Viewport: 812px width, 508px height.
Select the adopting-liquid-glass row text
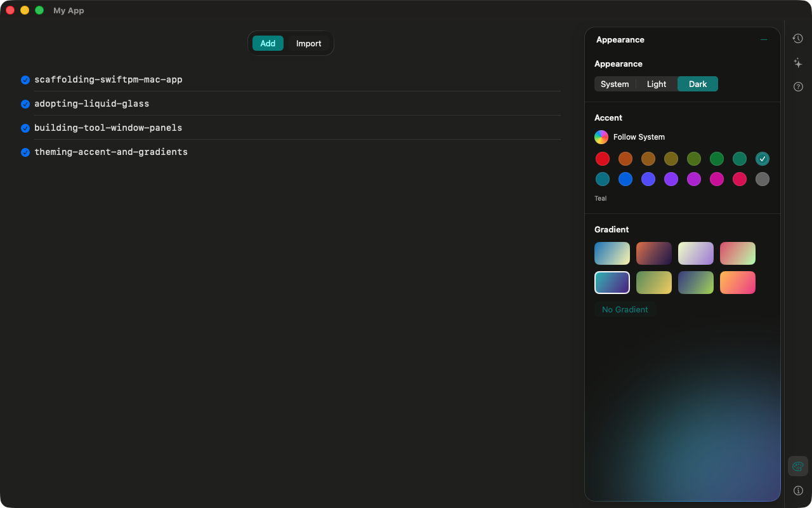tap(92, 104)
